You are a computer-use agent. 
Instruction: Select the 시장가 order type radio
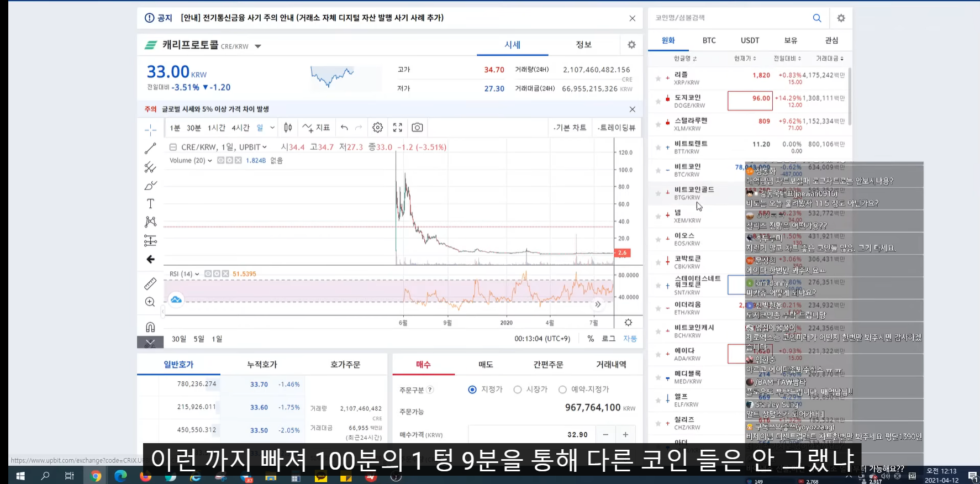tap(518, 390)
